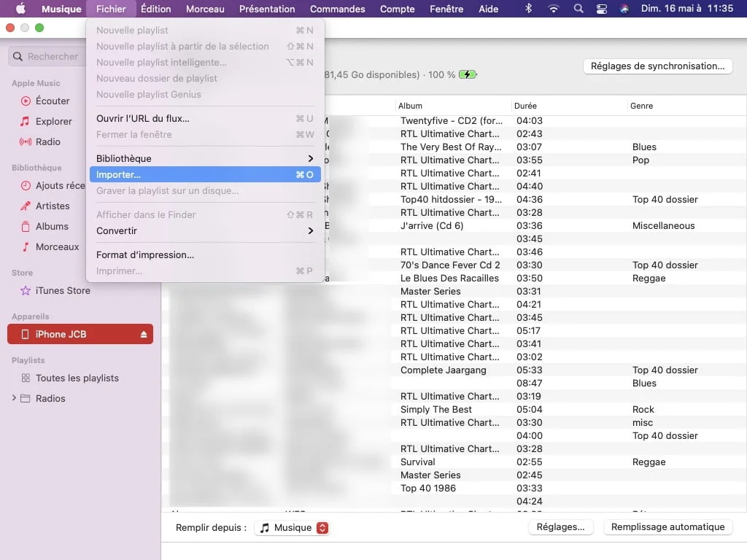Click the battery charging indicator icon

click(x=468, y=75)
